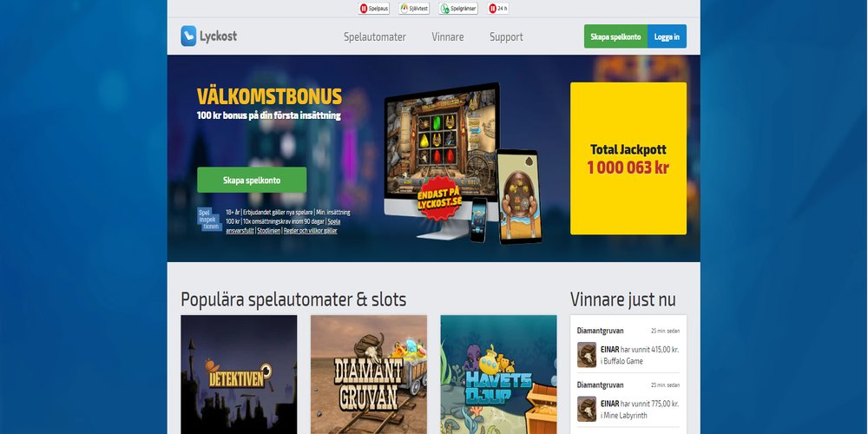Image resolution: width=868 pixels, height=434 pixels.
Task: Open the Havets Djup slot thumbnail
Action: [499, 374]
